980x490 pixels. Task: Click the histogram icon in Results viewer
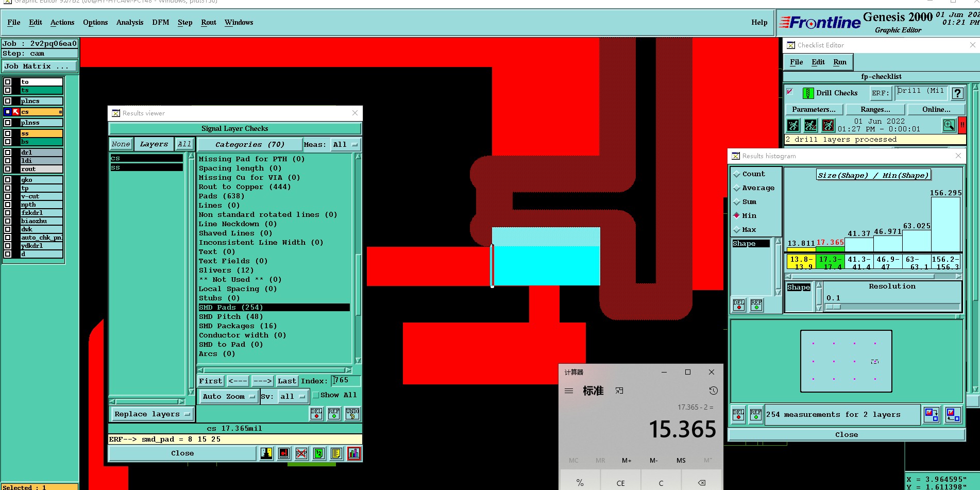(x=354, y=453)
